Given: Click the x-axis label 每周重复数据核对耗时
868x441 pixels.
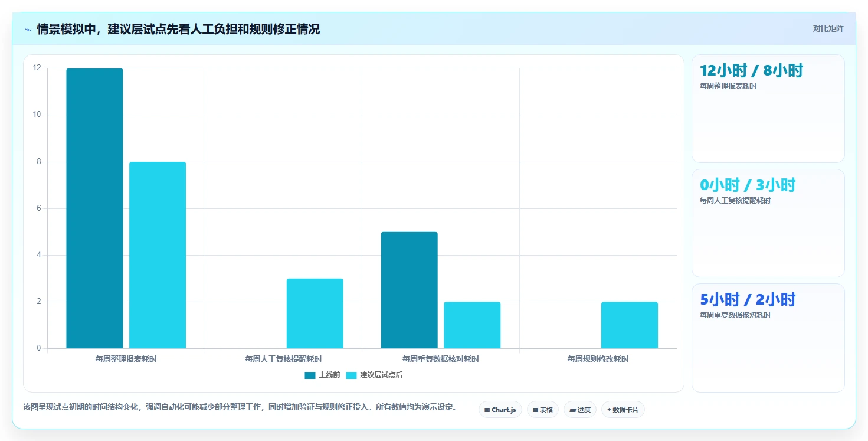Looking at the screenshot, I should (x=441, y=359).
